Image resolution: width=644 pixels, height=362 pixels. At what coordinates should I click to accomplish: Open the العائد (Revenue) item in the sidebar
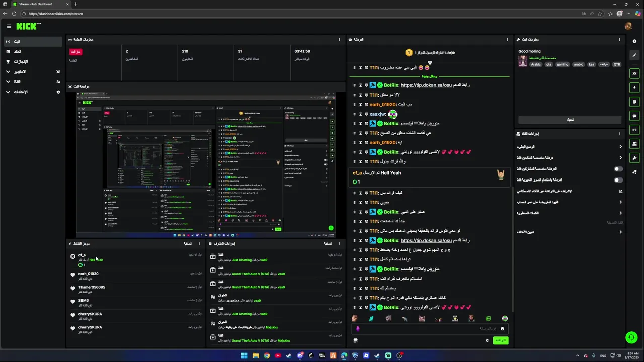[x=34, y=51]
